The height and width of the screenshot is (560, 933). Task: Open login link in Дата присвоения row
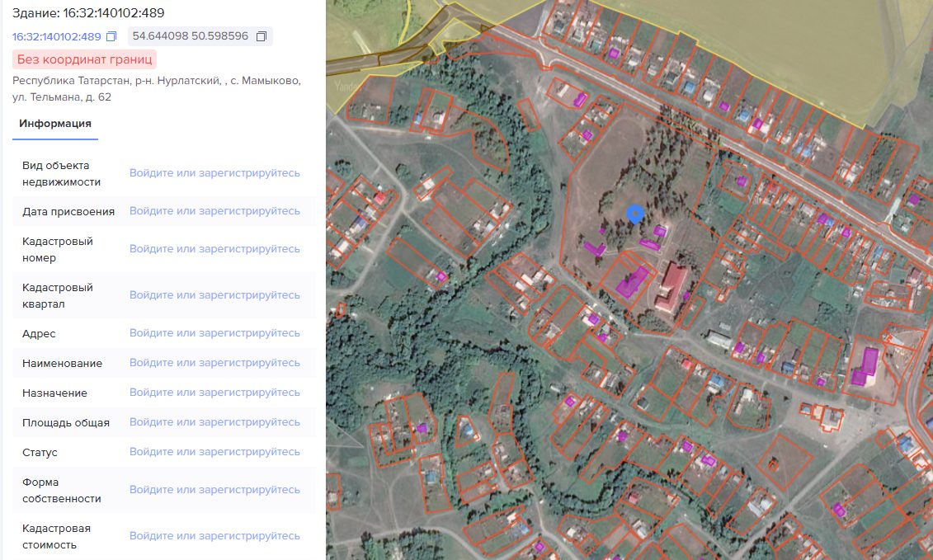click(214, 211)
